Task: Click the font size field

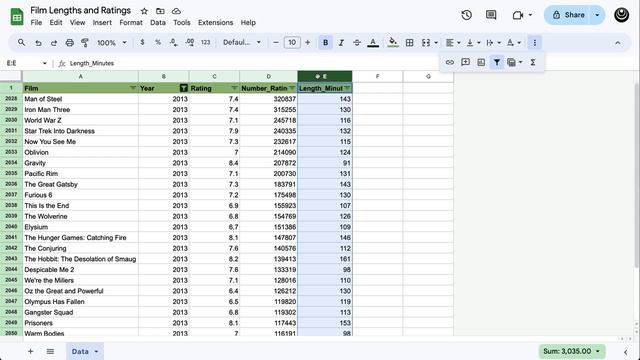Action: (x=292, y=42)
